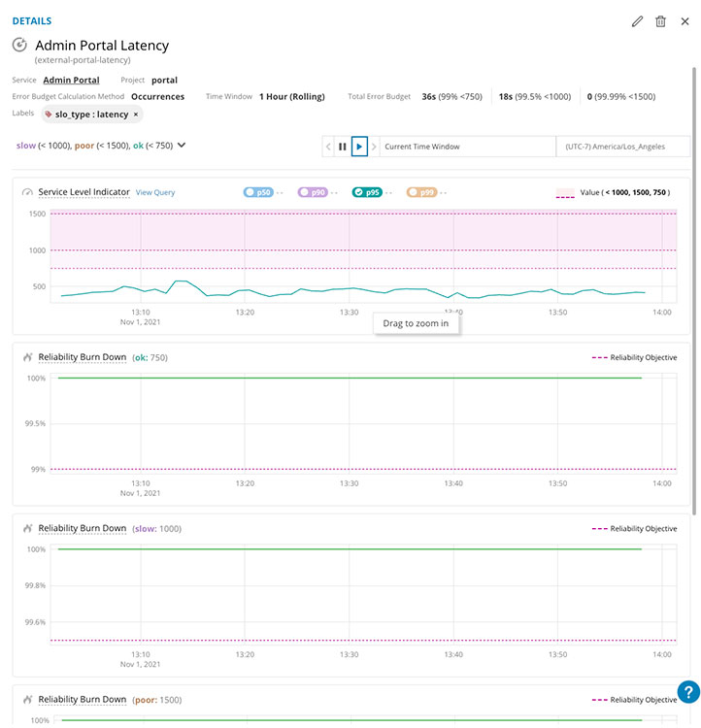Click the slo_type label tag icon
The height and width of the screenshot is (728, 701).
tap(49, 115)
